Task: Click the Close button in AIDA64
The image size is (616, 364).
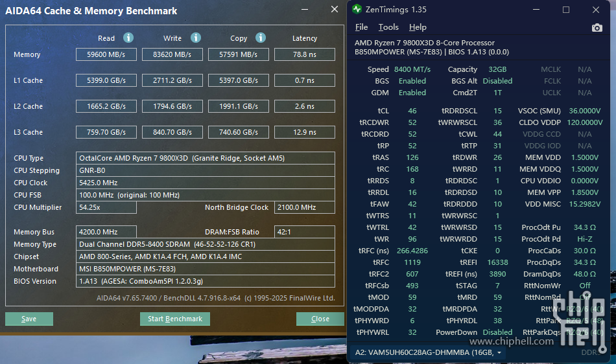Action: tap(320, 319)
